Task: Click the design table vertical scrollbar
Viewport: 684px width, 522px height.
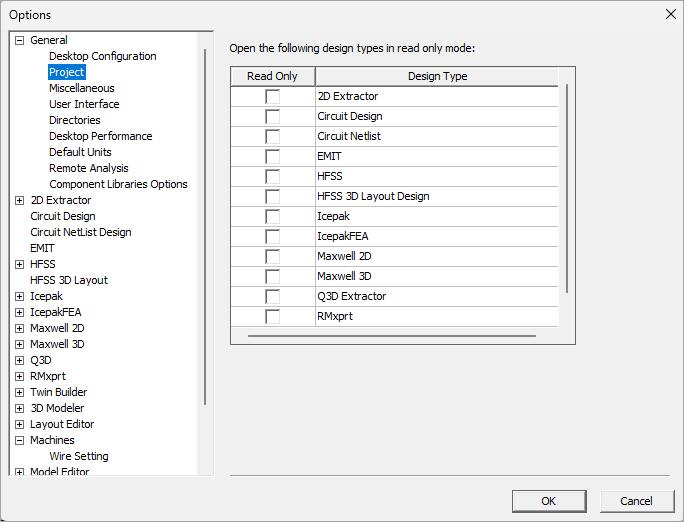Action: pyautogui.click(x=567, y=188)
